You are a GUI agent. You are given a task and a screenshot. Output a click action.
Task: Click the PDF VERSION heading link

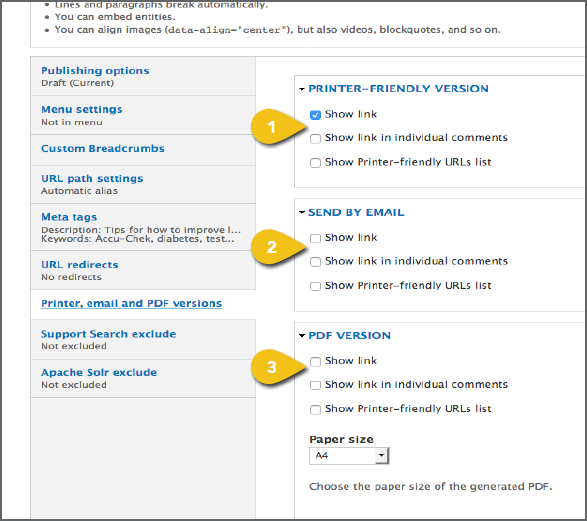[x=349, y=335]
